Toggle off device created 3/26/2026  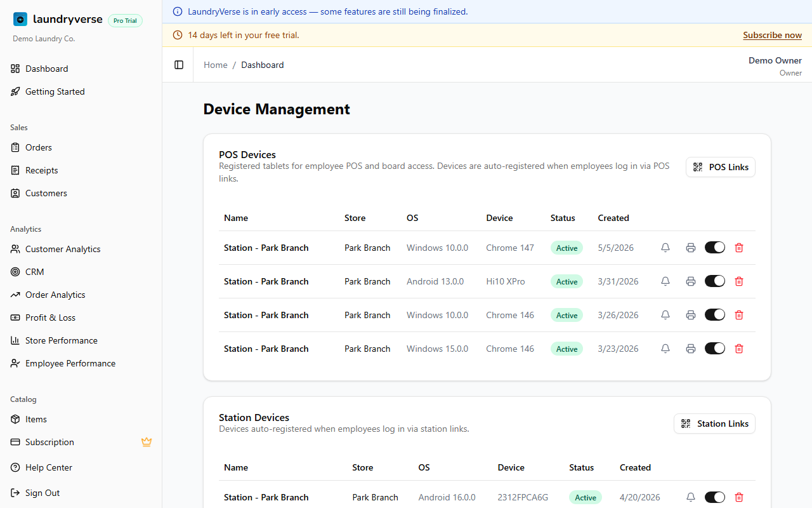pyautogui.click(x=715, y=315)
